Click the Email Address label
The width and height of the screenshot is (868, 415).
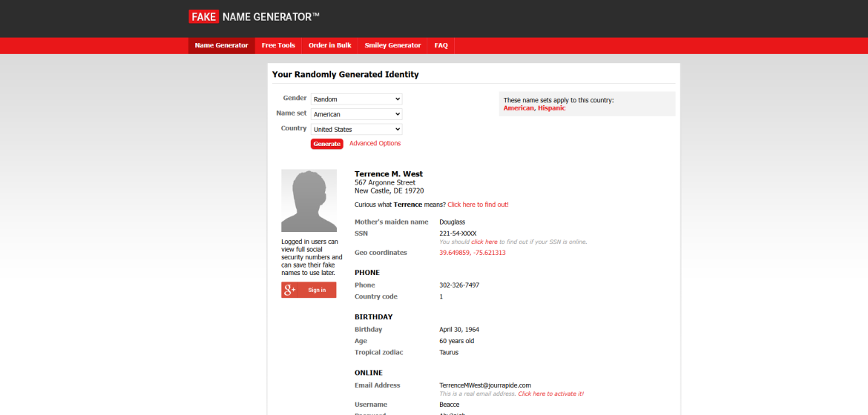[x=378, y=385]
